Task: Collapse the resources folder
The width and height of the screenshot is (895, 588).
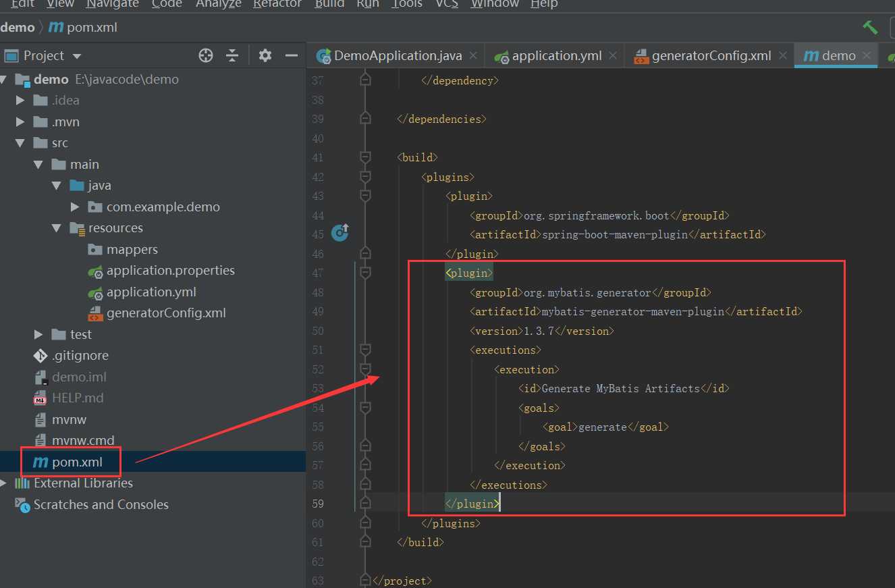Action: tap(57, 228)
